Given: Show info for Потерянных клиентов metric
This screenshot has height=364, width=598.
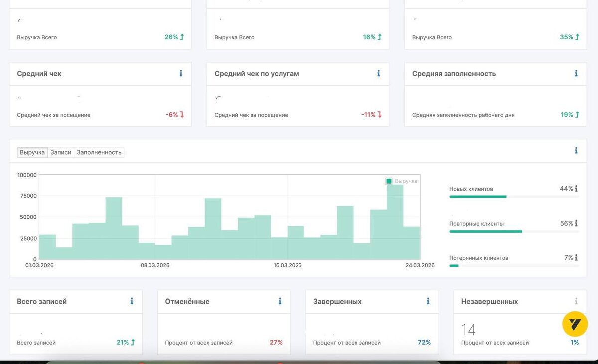Looking at the screenshot, I should click(576, 258).
